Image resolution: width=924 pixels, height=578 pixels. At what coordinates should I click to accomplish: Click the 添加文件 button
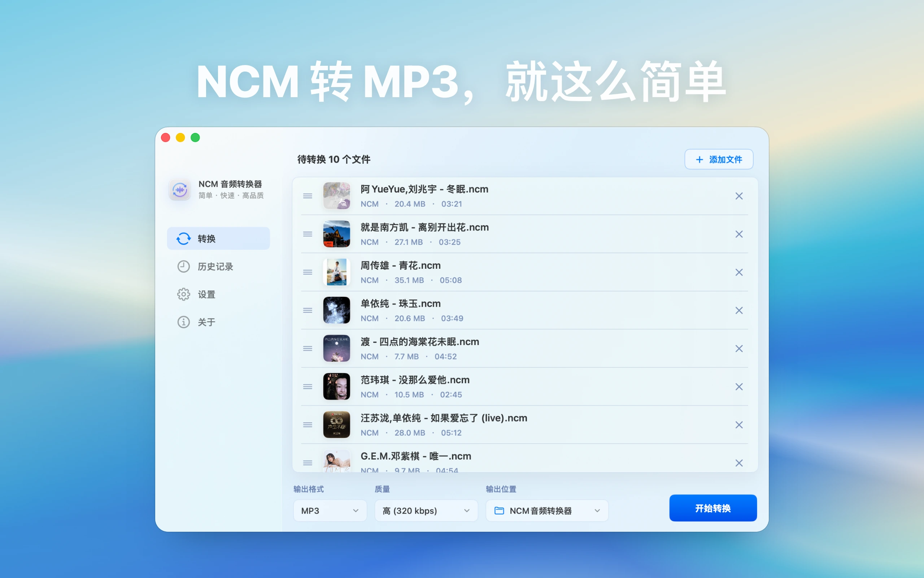click(x=719, y=159)
